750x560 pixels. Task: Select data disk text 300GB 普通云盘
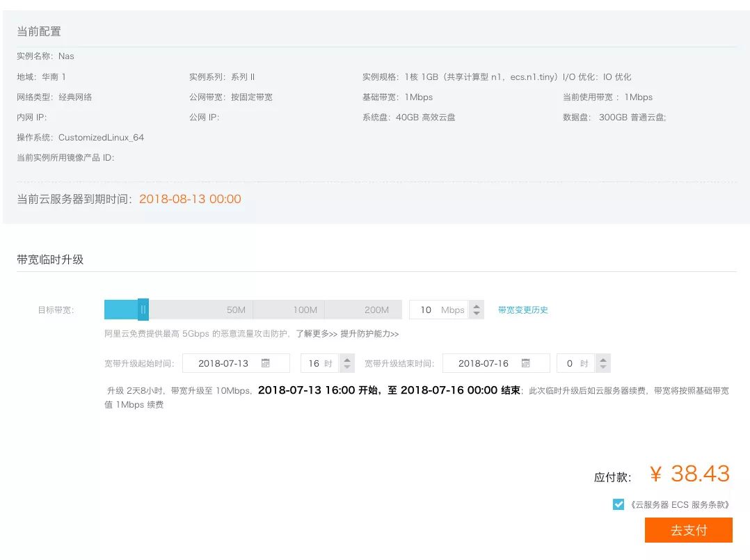tap(632, 117)
